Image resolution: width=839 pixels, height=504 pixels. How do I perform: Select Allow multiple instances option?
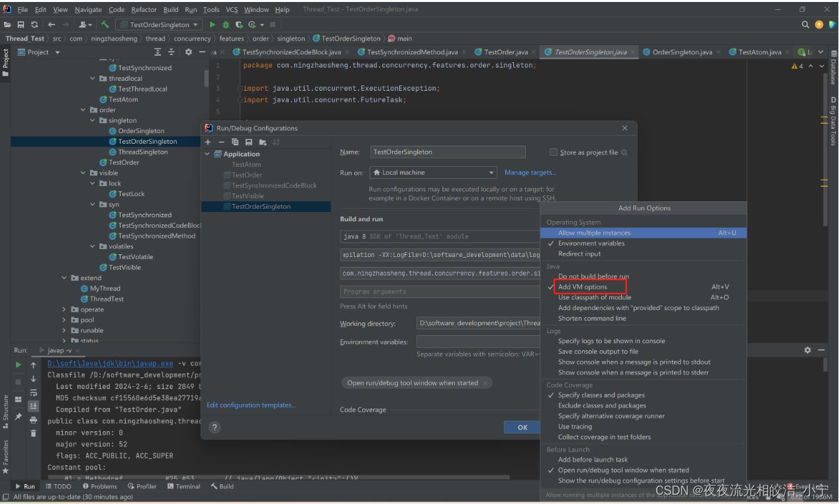pos(594,233)
